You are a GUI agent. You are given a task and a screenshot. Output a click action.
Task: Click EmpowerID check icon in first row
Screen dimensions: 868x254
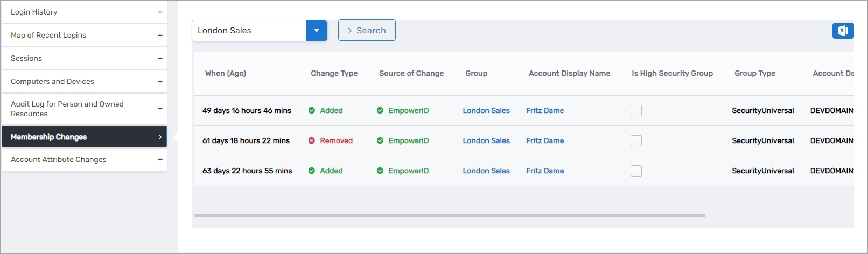tap(380, 110)
